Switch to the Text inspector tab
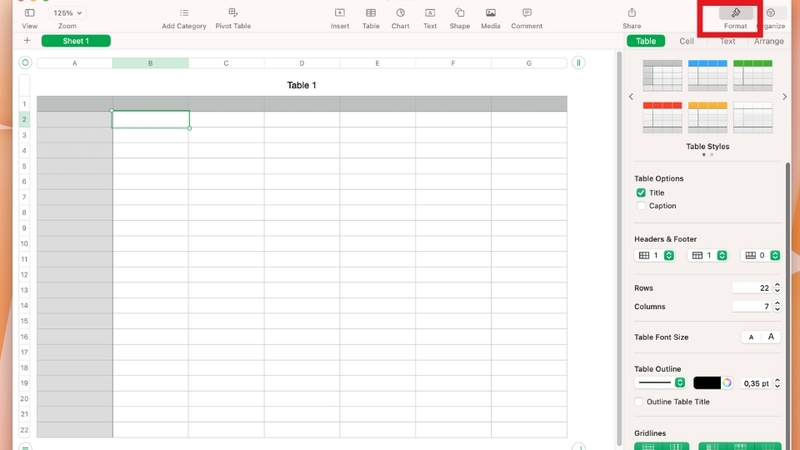The width and height of the screenshot is (800, 450). [728, 41]
